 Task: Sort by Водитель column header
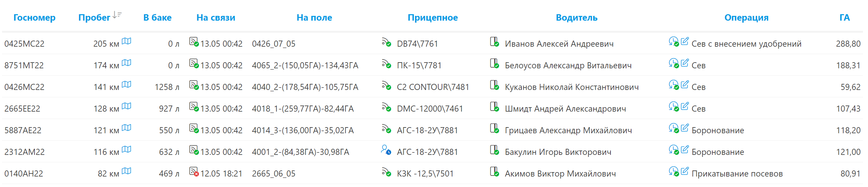[x=577, y=18]
